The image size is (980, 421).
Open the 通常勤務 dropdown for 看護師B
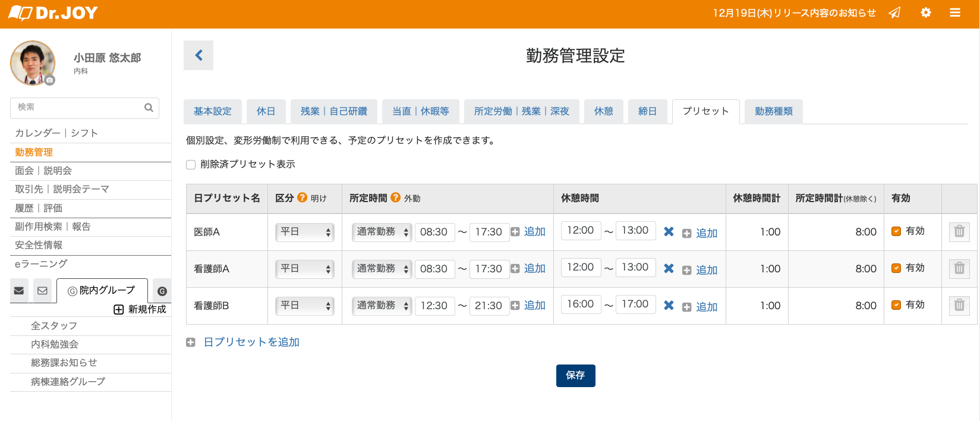tap(382, 306)
